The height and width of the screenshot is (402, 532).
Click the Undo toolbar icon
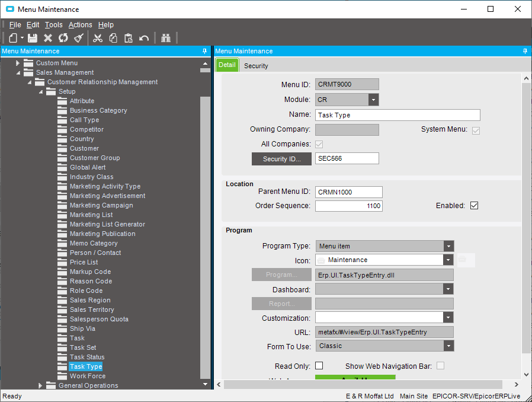pos(143,37)
